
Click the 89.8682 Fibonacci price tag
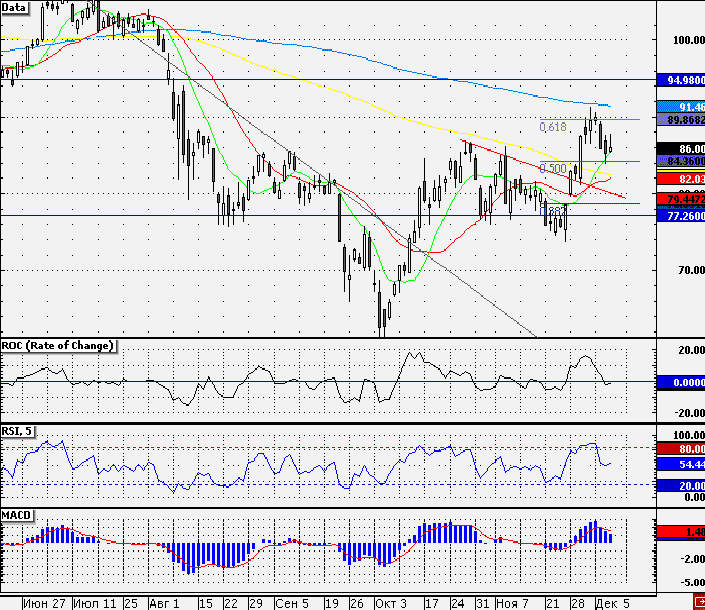(x=681, y=120)
